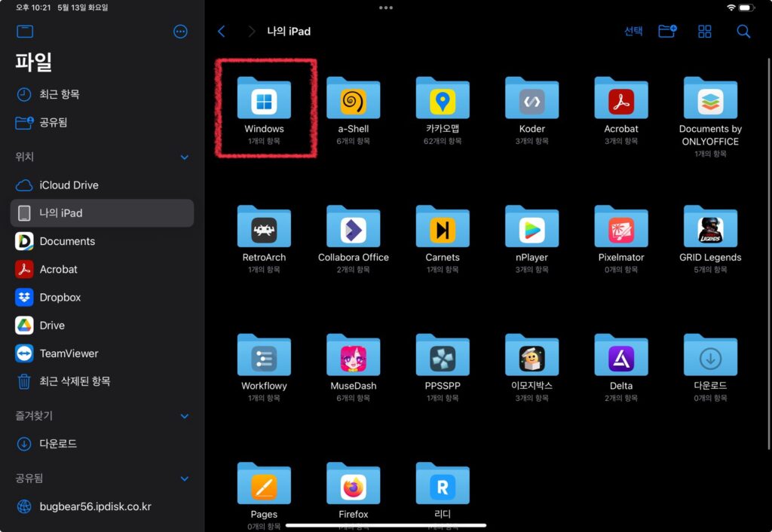The height and width of the screenshot is (532, 772).
Task: Open the 리디 folder
Action: click(442, 483)
